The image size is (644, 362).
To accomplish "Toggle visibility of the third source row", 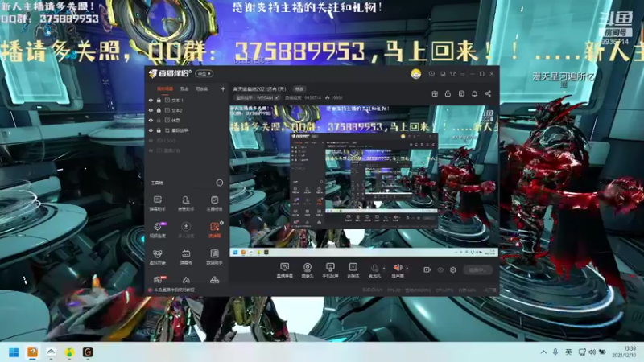I will point(151,120).
